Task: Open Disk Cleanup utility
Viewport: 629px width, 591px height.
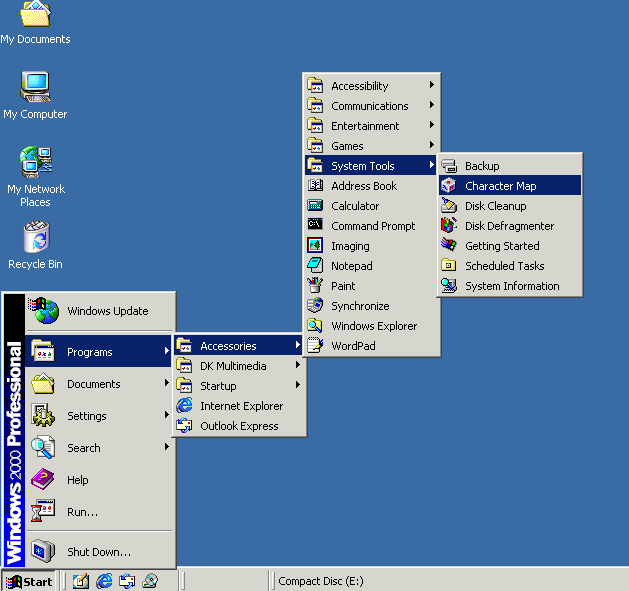Action: click(495, 206)
